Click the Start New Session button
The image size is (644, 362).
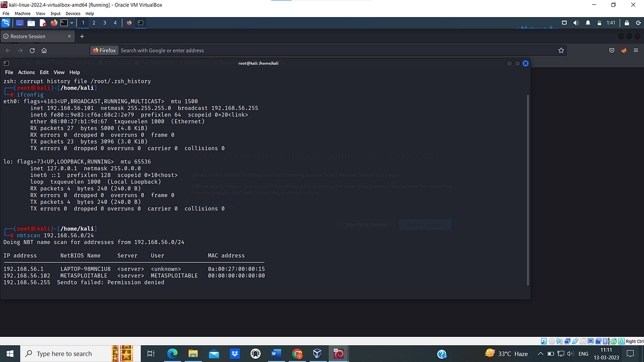click(365, 224)
